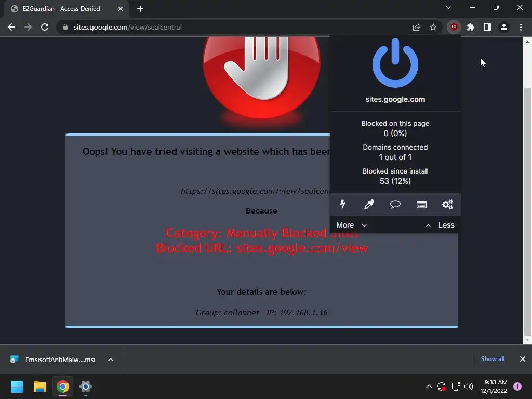Bookmark this page with star icon
The image size is (532, 399).
pyautogui.click(x=433, y=27)
